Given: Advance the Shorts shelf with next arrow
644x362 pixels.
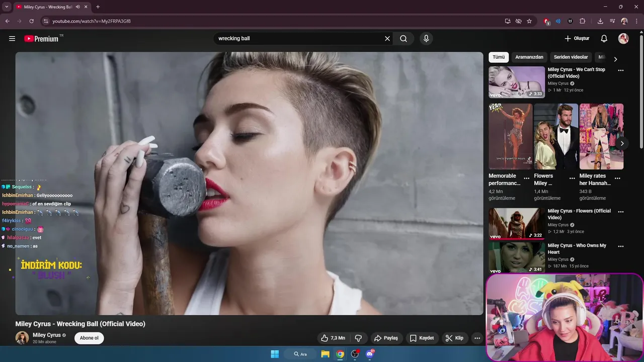Looking at the screenshot, I should (622, 143).
